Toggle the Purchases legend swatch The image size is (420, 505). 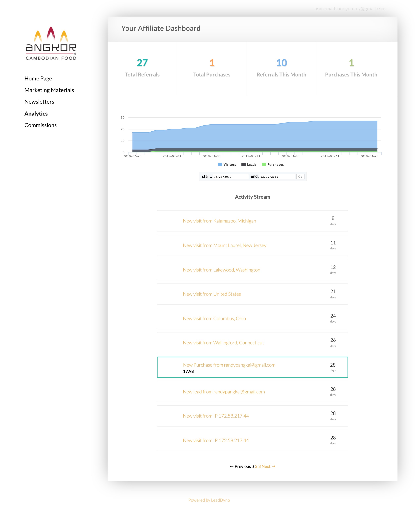tap(264, 165)
